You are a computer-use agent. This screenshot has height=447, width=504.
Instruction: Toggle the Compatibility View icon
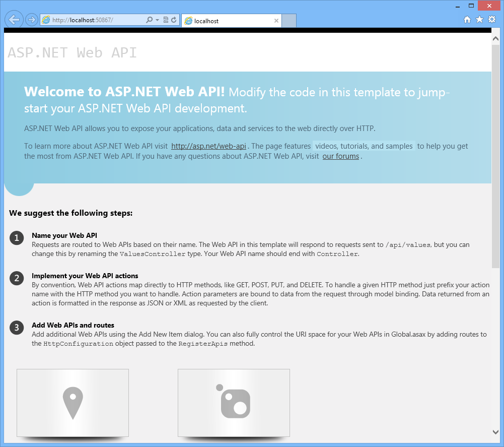(x=166, y=20)
